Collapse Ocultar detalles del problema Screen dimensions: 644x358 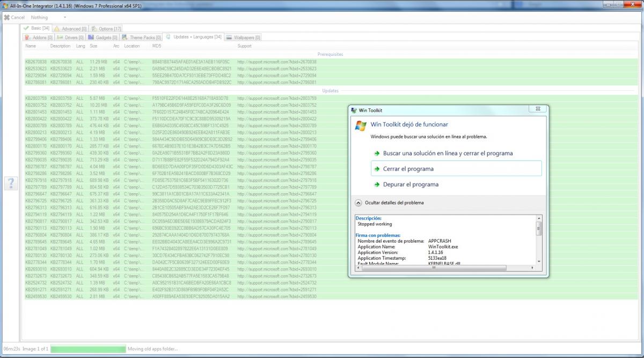point(389,203)
